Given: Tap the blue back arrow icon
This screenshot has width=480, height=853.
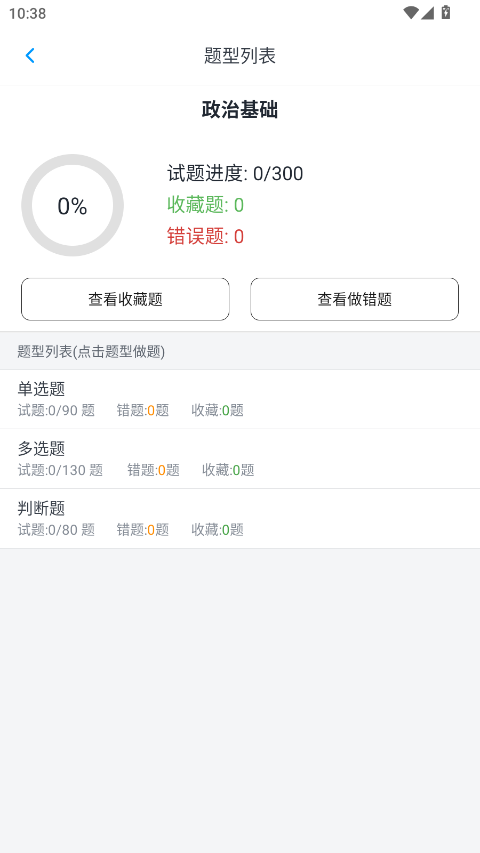Looking at the screenshot, I should click(30, 55).
